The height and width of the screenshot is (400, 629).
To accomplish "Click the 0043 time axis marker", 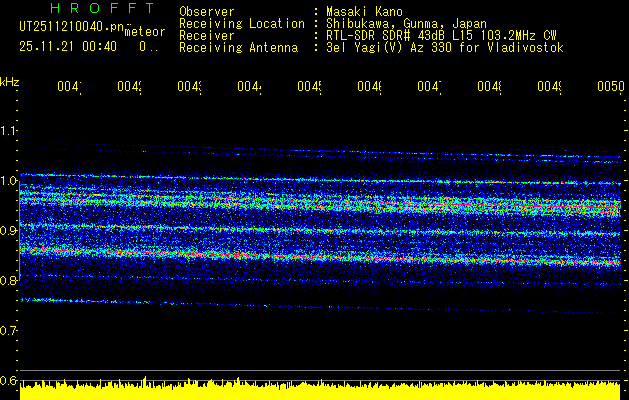I will point(189,86).
